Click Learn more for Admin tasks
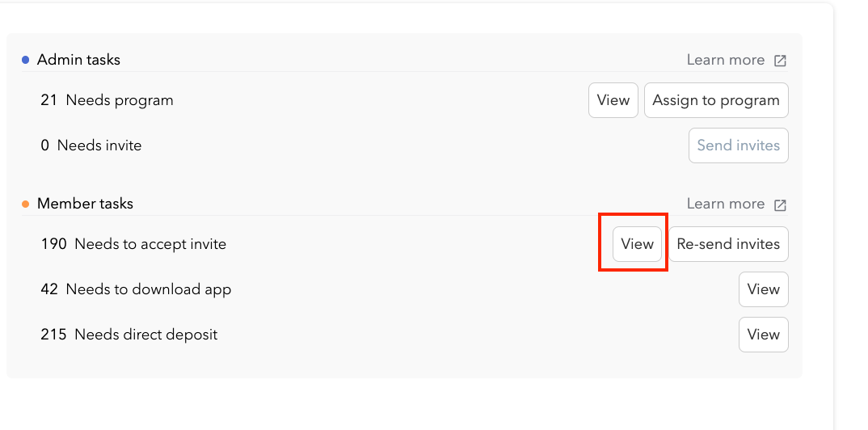Viewport: 868px width, 430px height. (725, 60)
